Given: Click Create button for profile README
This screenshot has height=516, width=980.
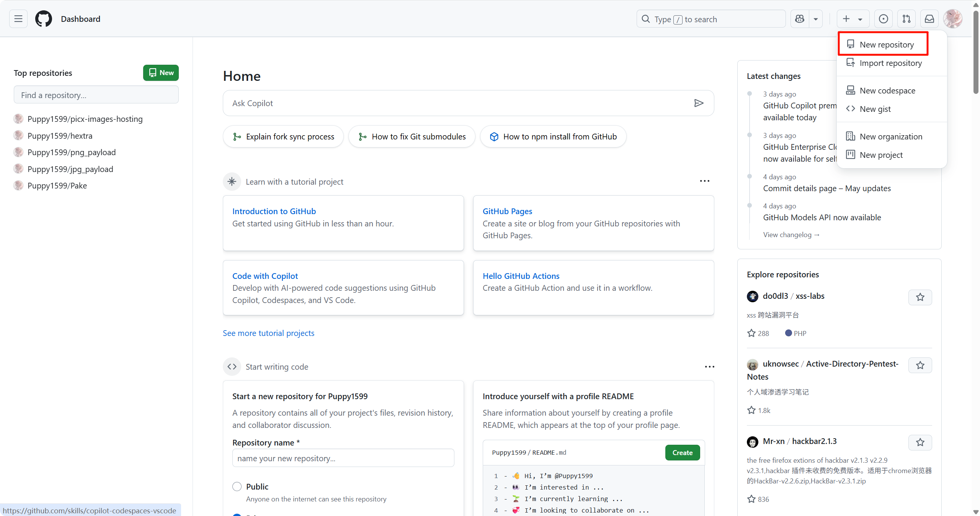Looking at the screenshot, I should (x=683, y=452).
